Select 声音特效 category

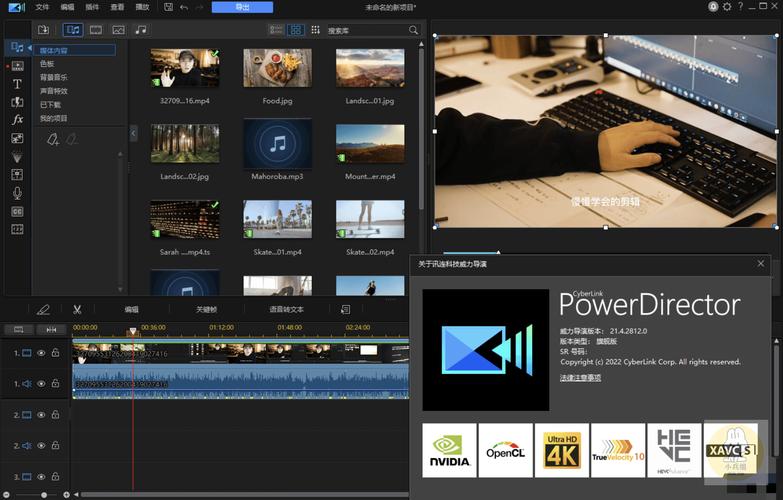pos(53,91)
